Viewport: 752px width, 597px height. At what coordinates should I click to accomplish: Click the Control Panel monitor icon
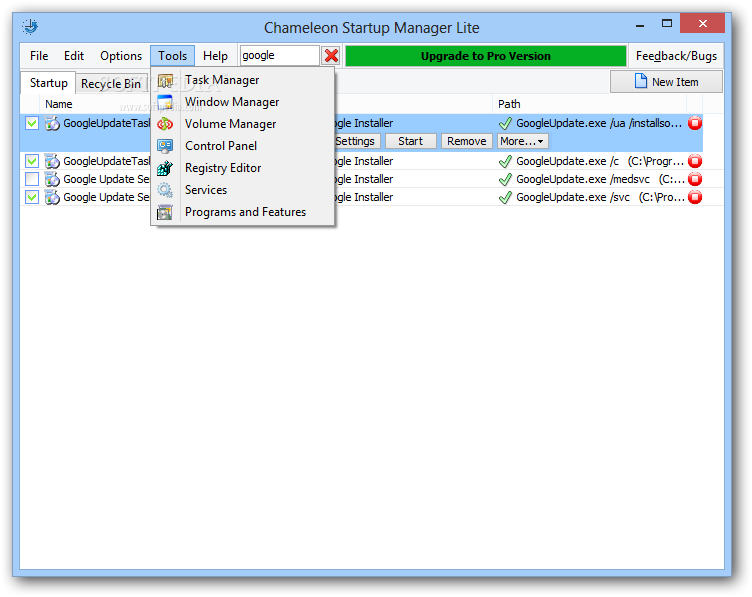point(165,146)
